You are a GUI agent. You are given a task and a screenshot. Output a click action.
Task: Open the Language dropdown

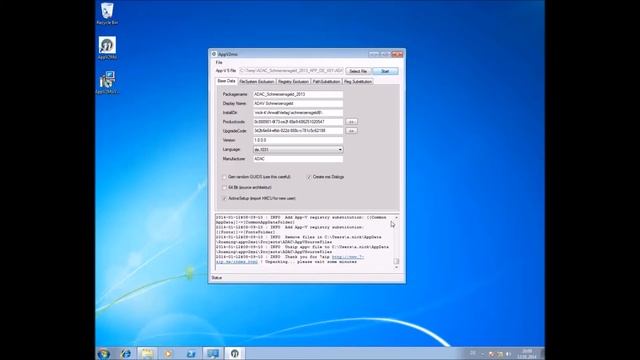[298, 150]
